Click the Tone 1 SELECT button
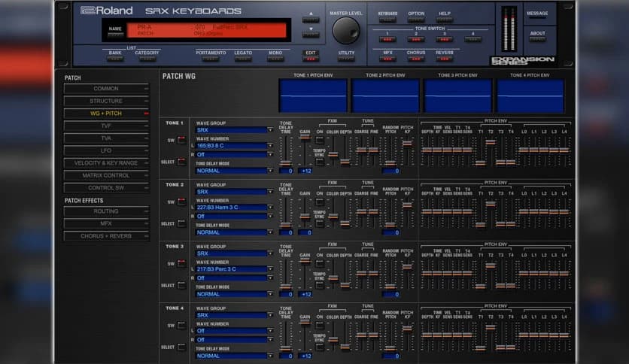This screenshot has height=364, width=629. point(182,162)
